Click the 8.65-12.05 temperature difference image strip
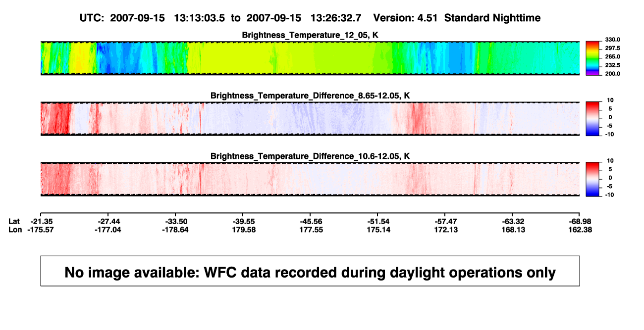 (x=310, y=118)
